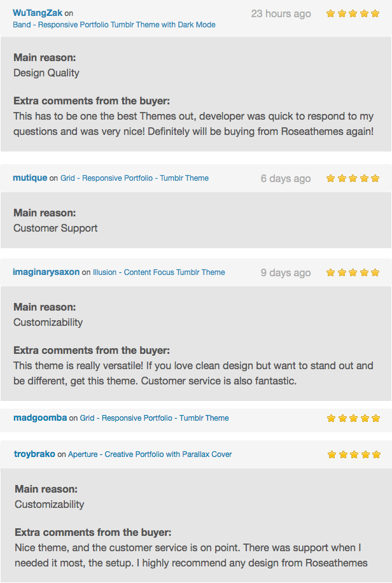Click the '6 days ago' timestamp
This screenshot has width=392, height=583.
[286, 179]
